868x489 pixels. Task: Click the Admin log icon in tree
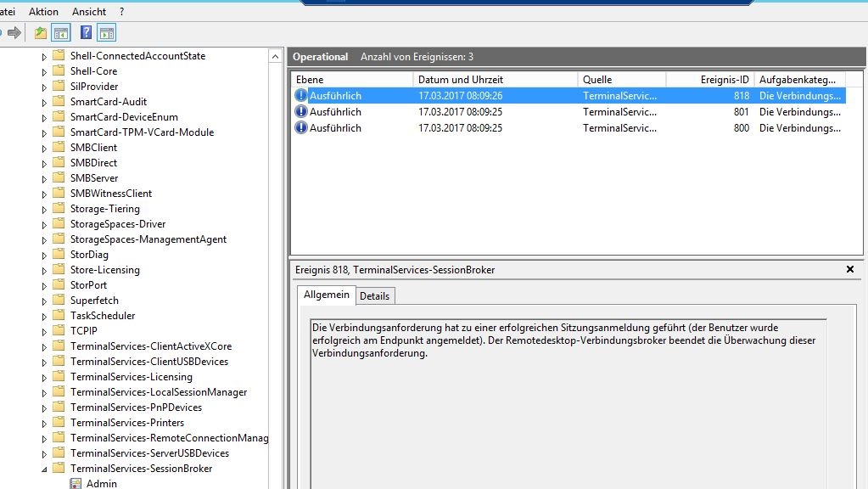pyautogui.click(x=76, y=484)
